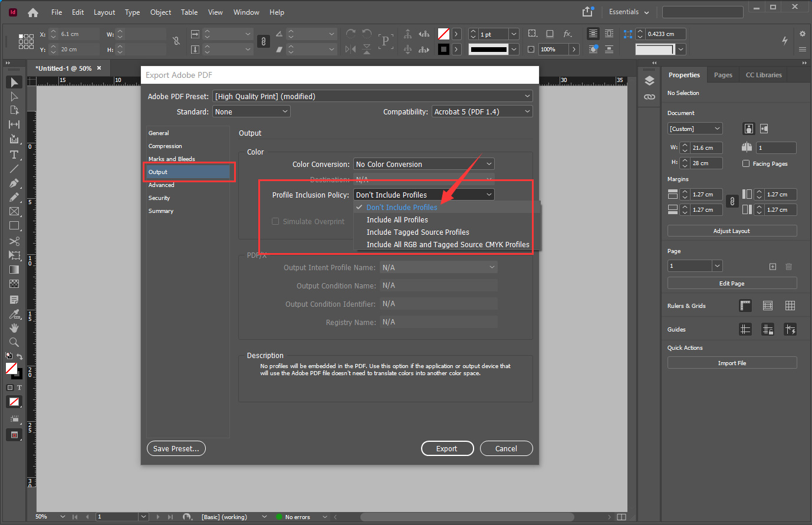Open the Compression section of the export dialog
This screenshot has width=812, height=525.
[165, 146]
